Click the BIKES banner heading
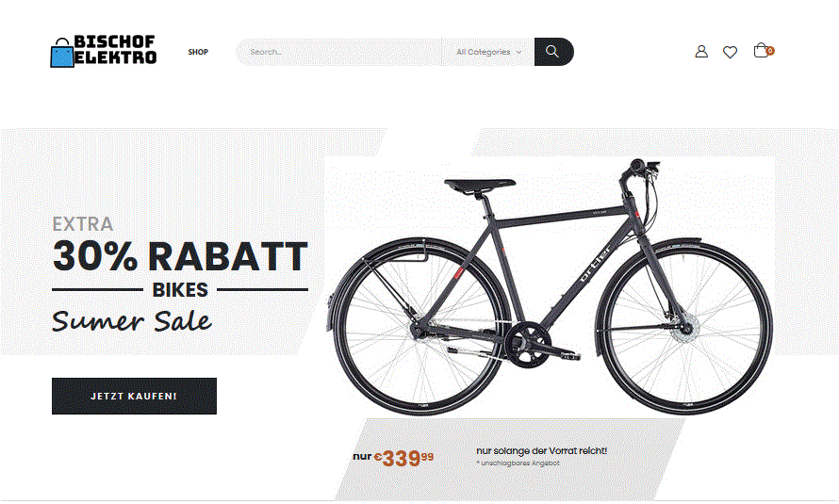The width and height of the screenshot is (839, 504). coord(180,289)
